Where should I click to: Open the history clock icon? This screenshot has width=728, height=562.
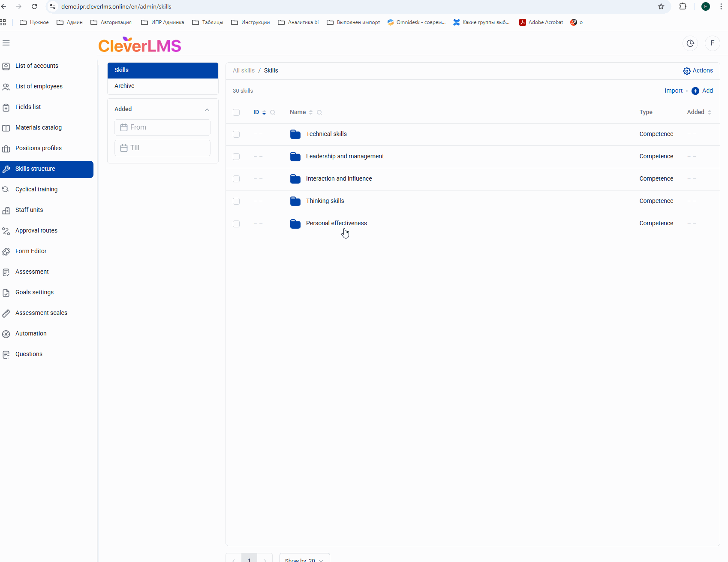[690, 43]
